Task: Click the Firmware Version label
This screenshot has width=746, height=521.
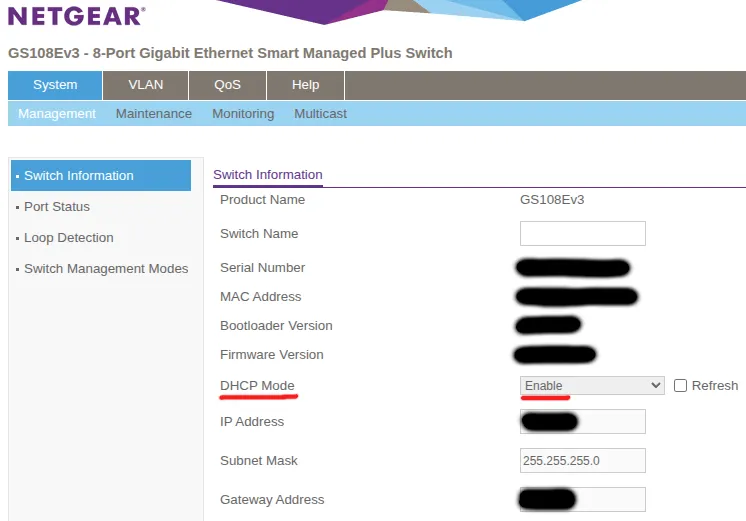Action: (272, 354)
